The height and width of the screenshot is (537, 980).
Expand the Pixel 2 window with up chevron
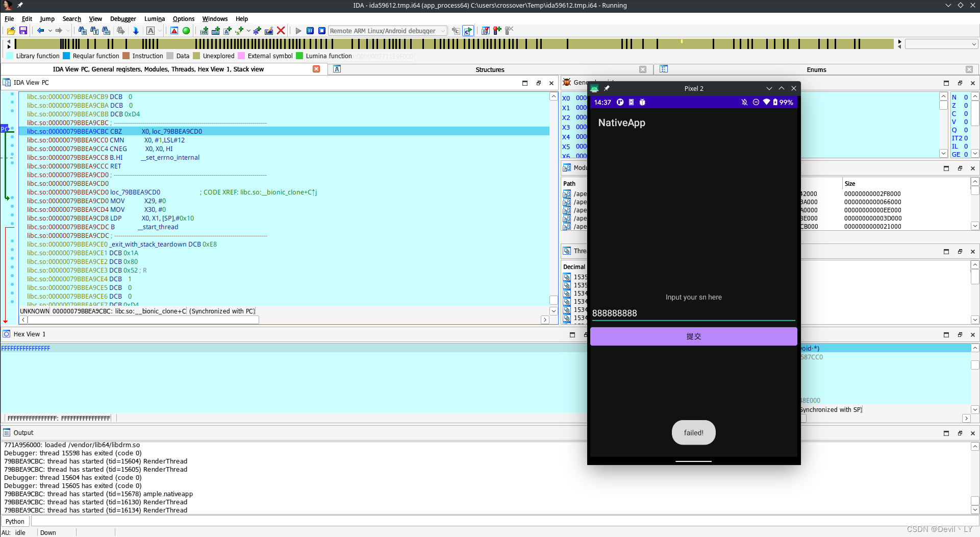click(782, 88)
